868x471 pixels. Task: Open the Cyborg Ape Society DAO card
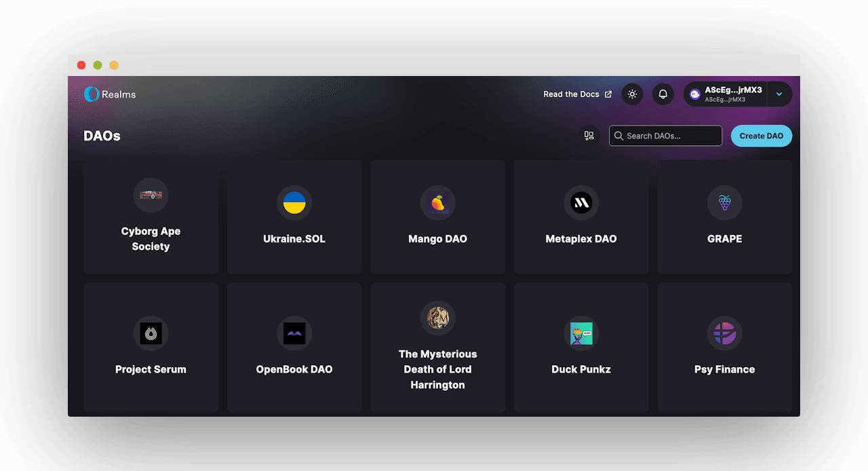pos(151,217)
